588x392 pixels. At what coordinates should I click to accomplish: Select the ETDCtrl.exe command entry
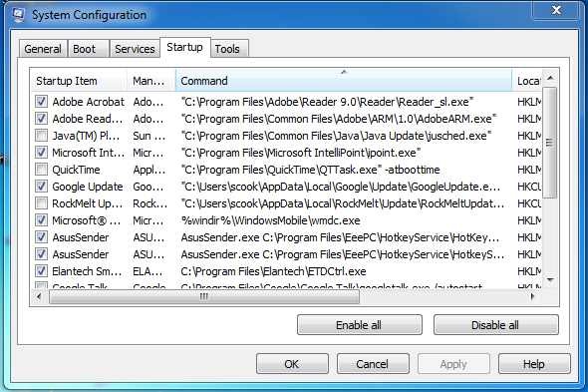pyautogui.click(x=273, y=271)
